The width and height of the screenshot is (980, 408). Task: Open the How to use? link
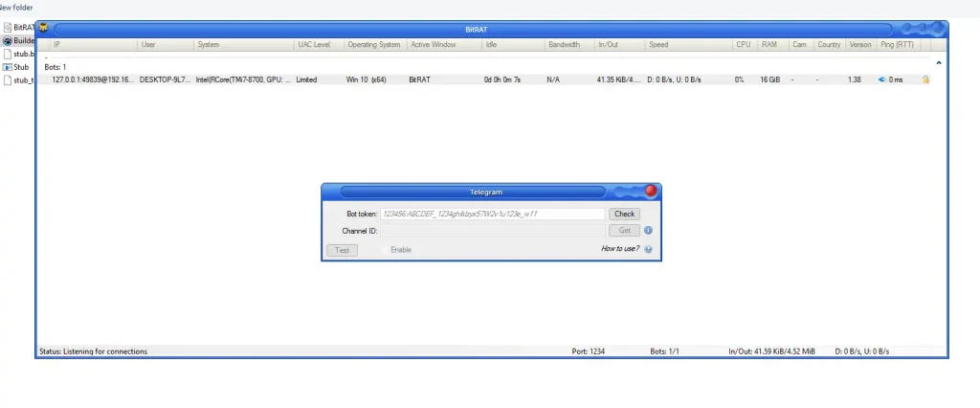(x=620, y=249)
